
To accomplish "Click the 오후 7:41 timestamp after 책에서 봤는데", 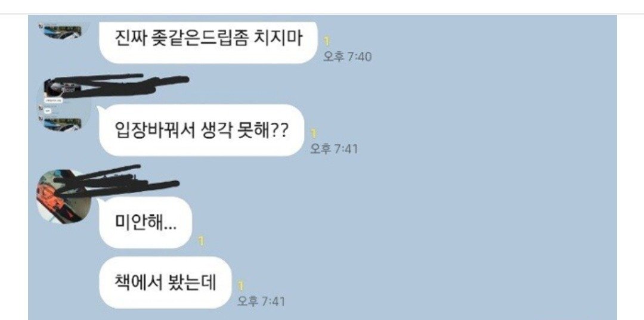I will click(261, 302).
